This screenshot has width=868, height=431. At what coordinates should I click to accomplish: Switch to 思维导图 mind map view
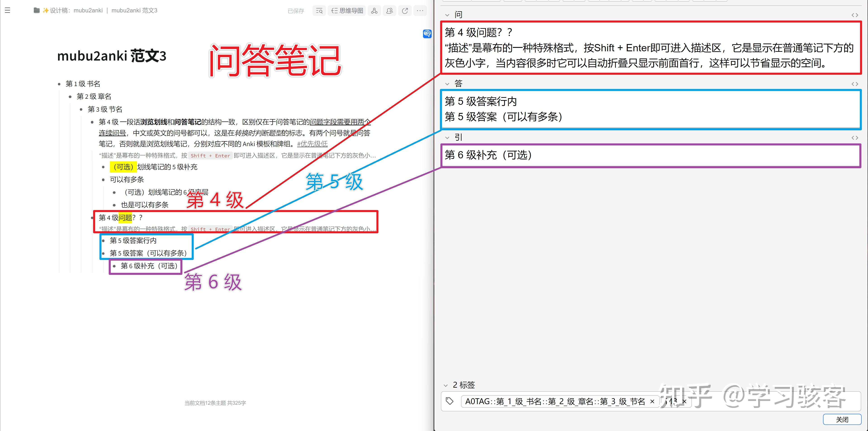pos(347,11)
